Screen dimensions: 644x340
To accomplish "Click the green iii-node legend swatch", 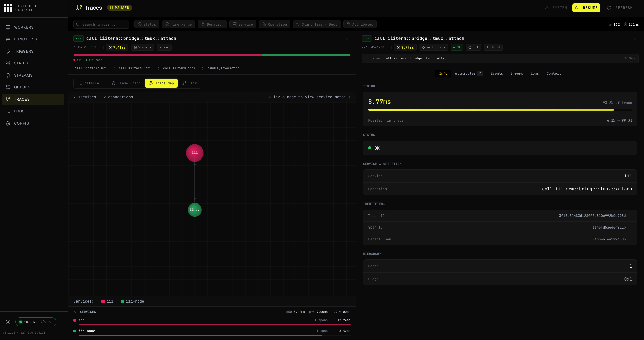I will (122, 301).
